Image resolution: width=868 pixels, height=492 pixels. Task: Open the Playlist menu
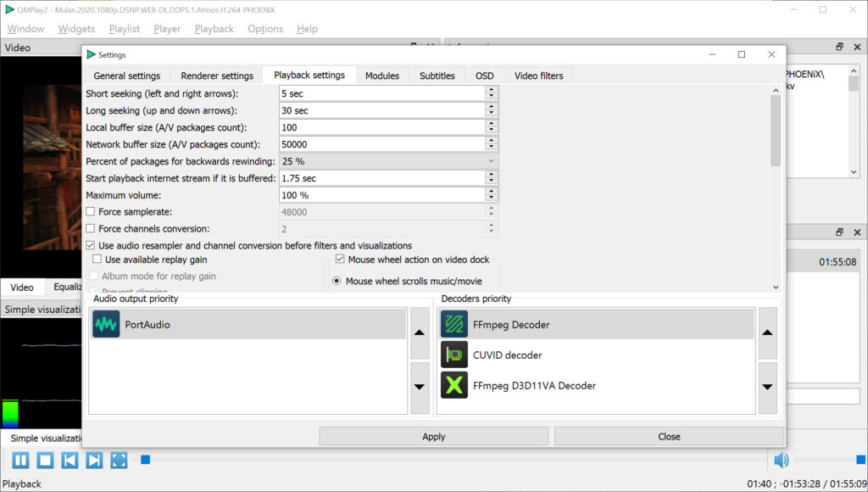[124, 29]
